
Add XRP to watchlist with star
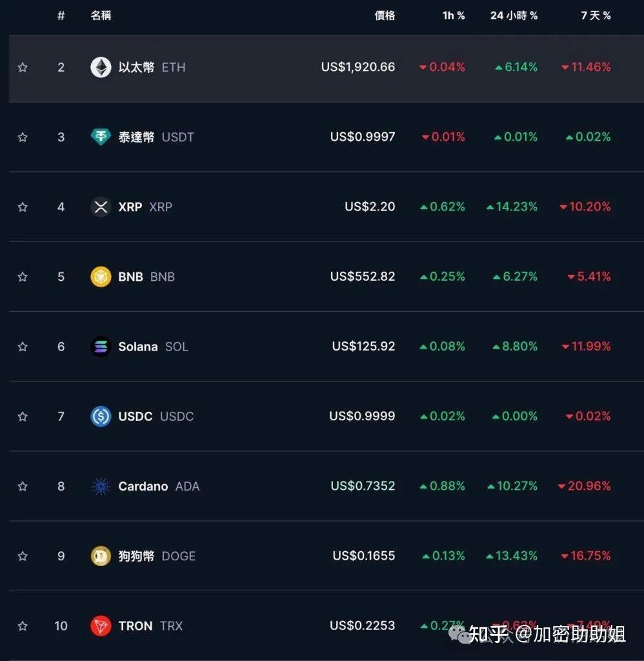(x=23, y=207)
